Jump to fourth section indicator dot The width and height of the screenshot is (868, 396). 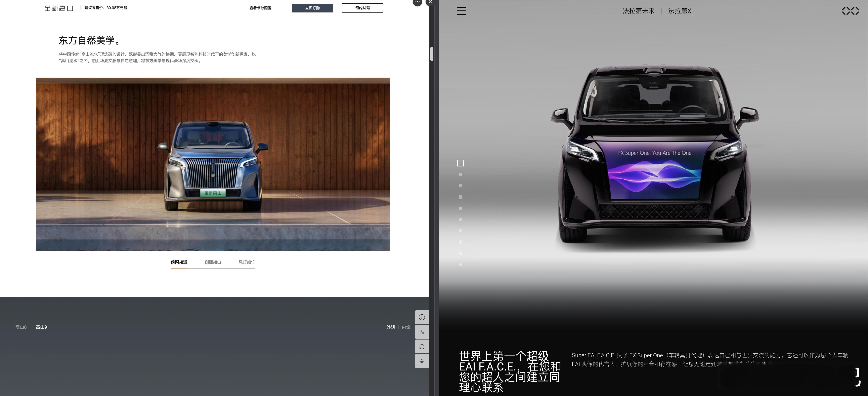pyautogui.click(x=461, y=197)
